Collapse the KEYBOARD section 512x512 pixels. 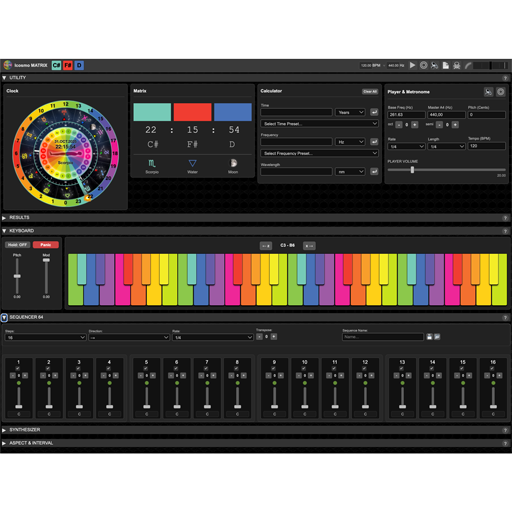(x=4, y=231)
